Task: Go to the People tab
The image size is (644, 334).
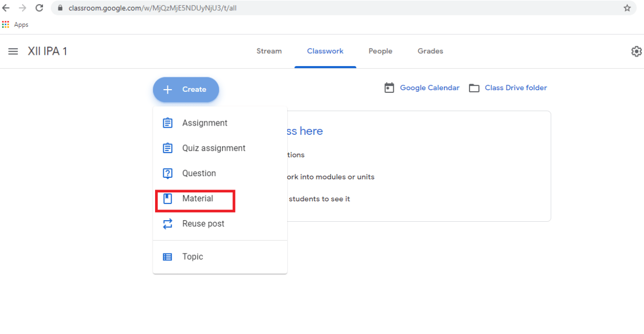Action: 380,51
